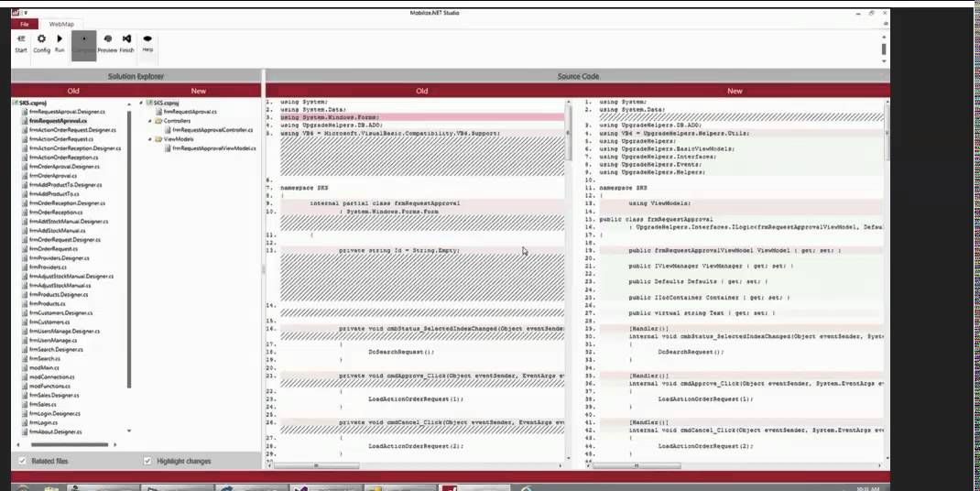This screenshot has height=491, width=980.
Task: Switch to the WebMap ribbon tab
Action: coord(61,25)
